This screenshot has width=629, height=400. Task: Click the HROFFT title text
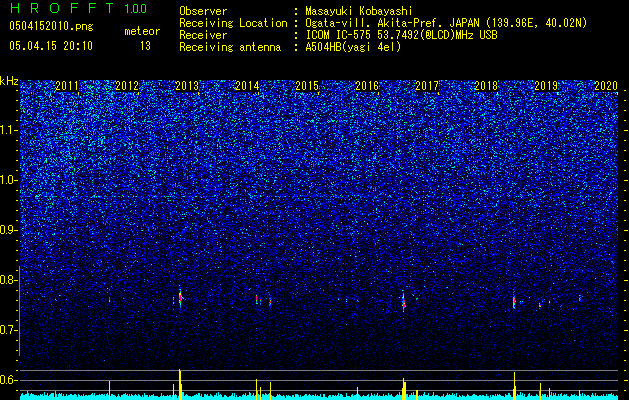(x=62, y=8)
